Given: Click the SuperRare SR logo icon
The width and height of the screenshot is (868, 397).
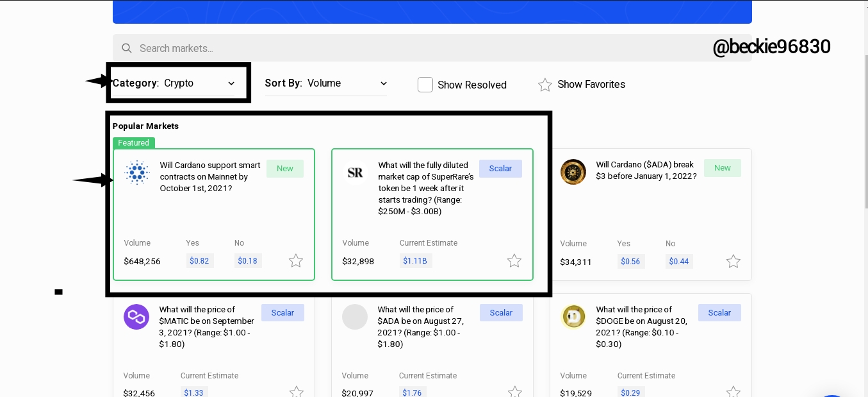Looking at the screenshot, I should 355,173.
